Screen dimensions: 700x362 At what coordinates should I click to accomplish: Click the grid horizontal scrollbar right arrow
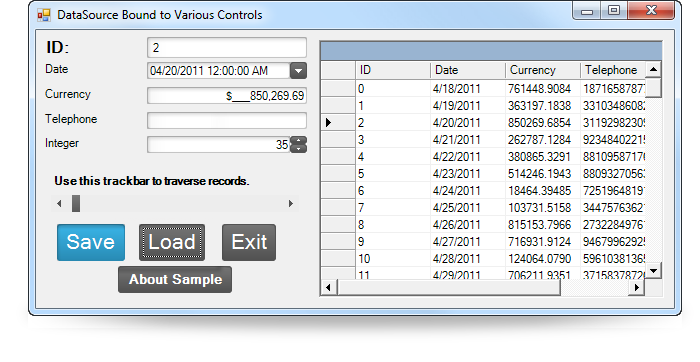pos(637,288)
